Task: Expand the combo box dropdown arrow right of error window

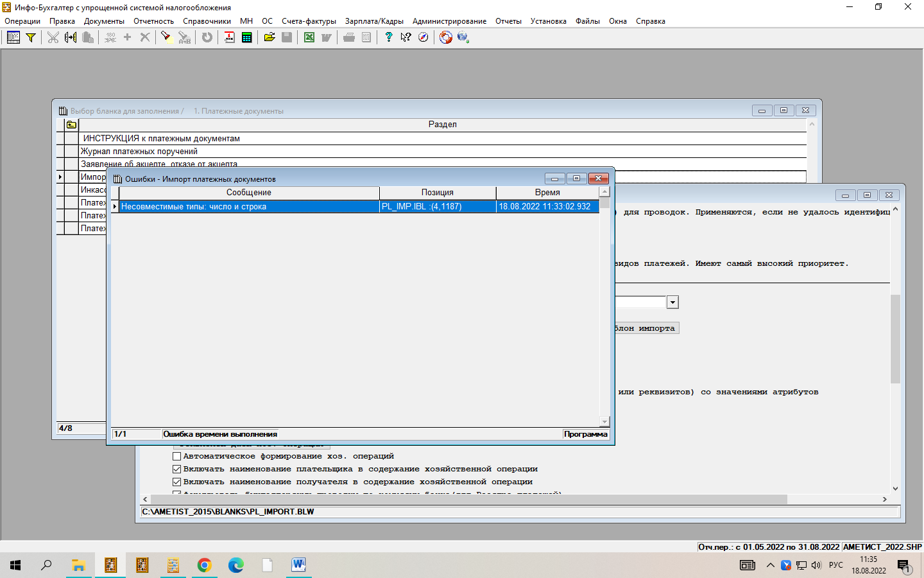Action: [x=672, y=302]
